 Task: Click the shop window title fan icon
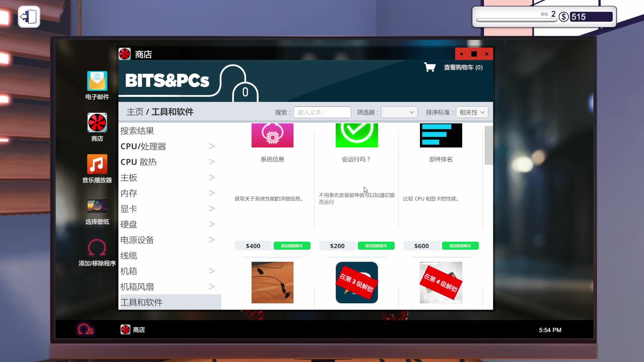coord(124,54)
